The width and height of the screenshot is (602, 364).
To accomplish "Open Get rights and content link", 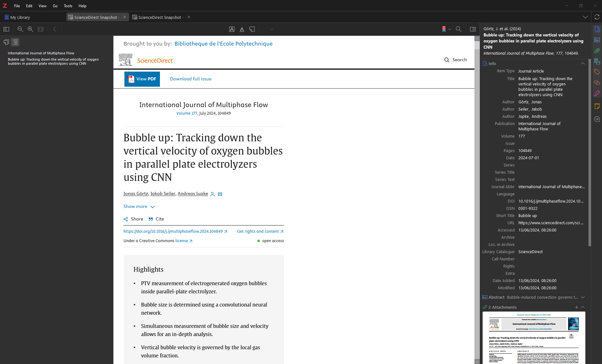I will 260,231.
